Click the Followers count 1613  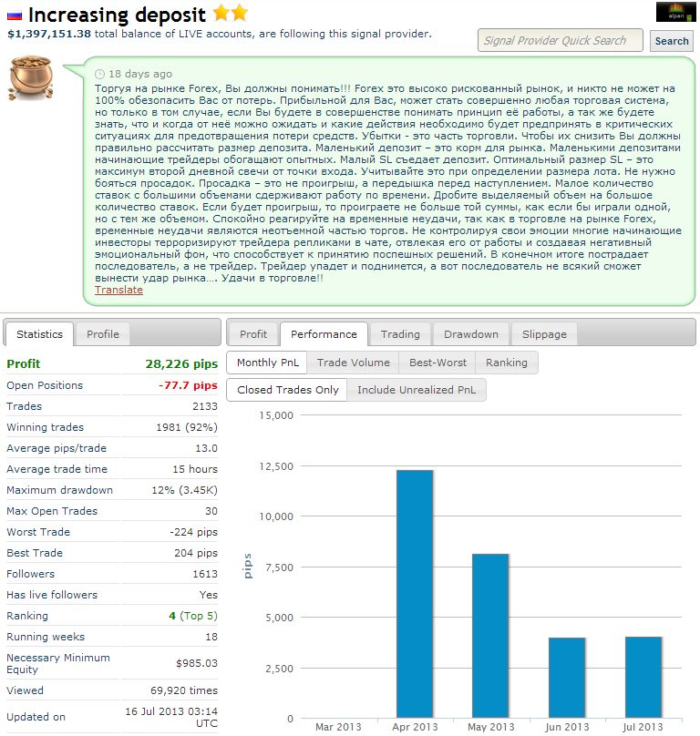(205, 574)
